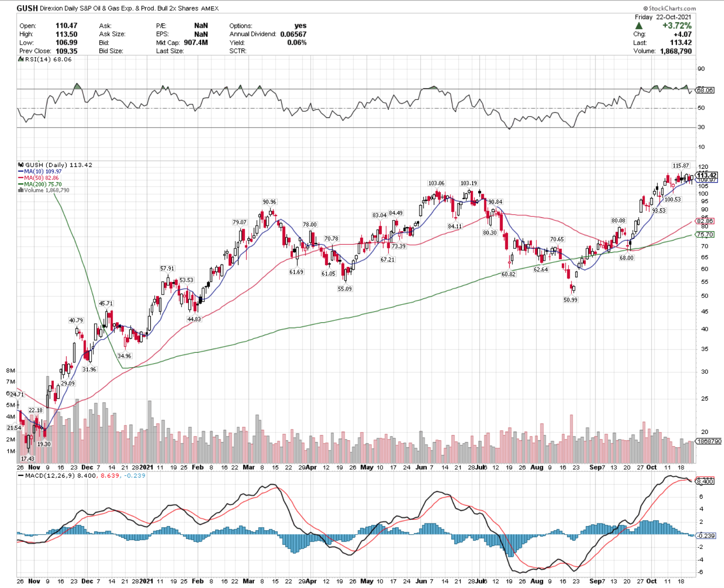Click the Annual Dividend value 0.06567
The height and width of the screenshot is (588, 724).
[x=294, y=34]
